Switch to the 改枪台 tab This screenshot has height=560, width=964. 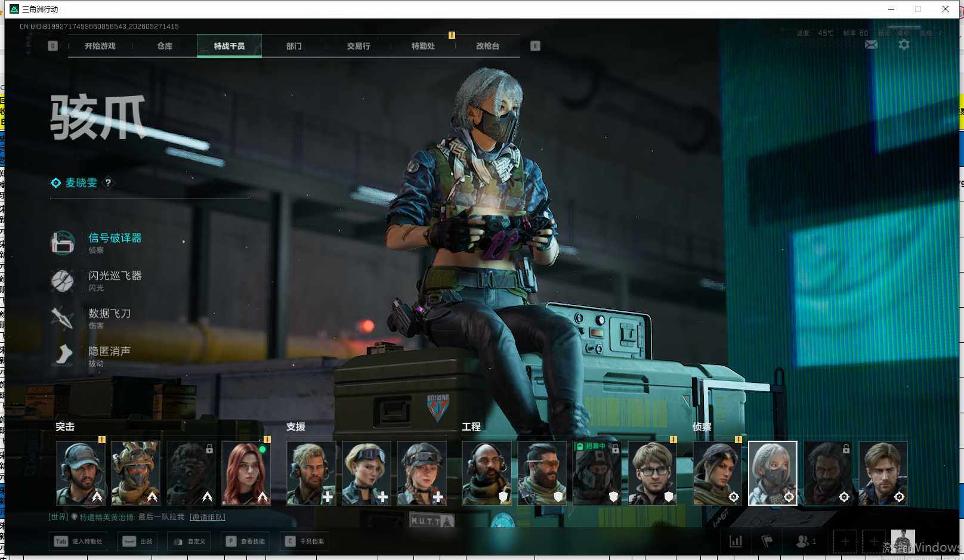[487, 46]
